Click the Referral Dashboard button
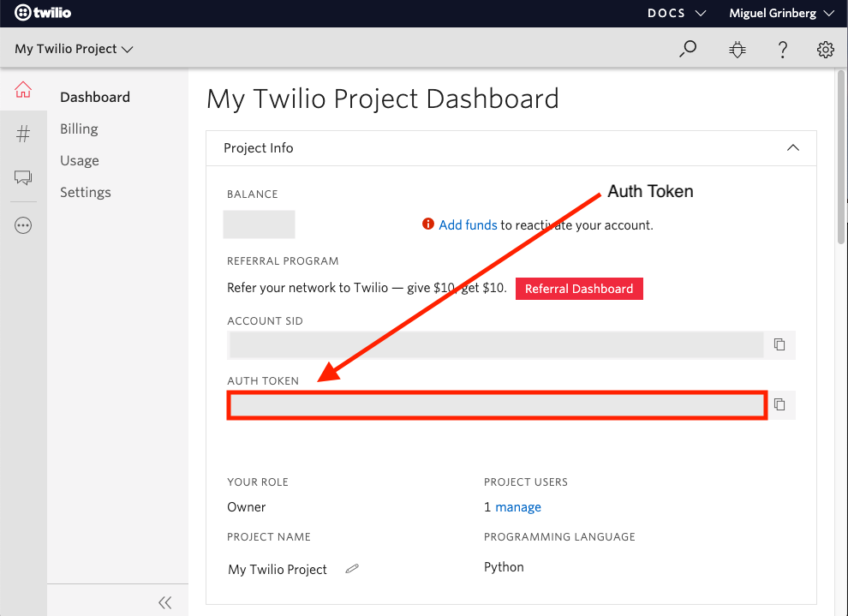848x616 pixels. tap(579, 289)
